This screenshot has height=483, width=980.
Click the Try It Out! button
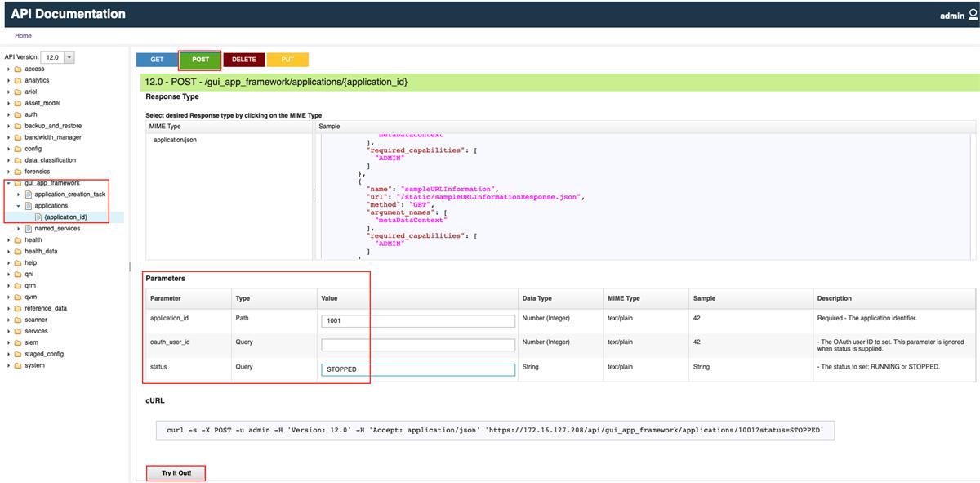pos(176,472)
